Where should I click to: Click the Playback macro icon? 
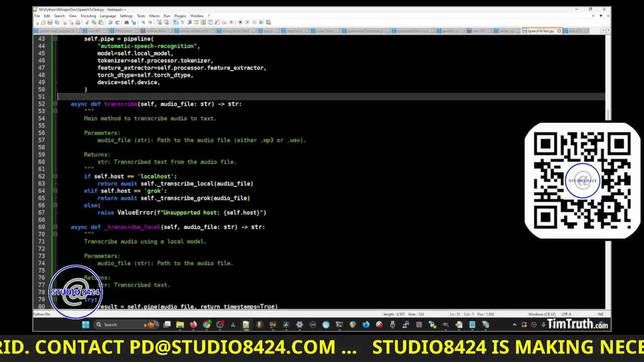pos(255,22)
